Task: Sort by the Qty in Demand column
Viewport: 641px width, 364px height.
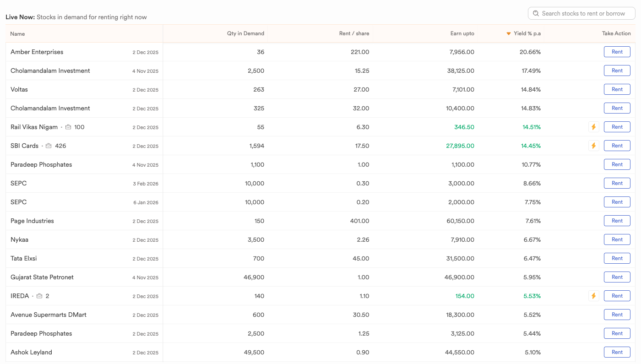Action: (x=245, y=33)
